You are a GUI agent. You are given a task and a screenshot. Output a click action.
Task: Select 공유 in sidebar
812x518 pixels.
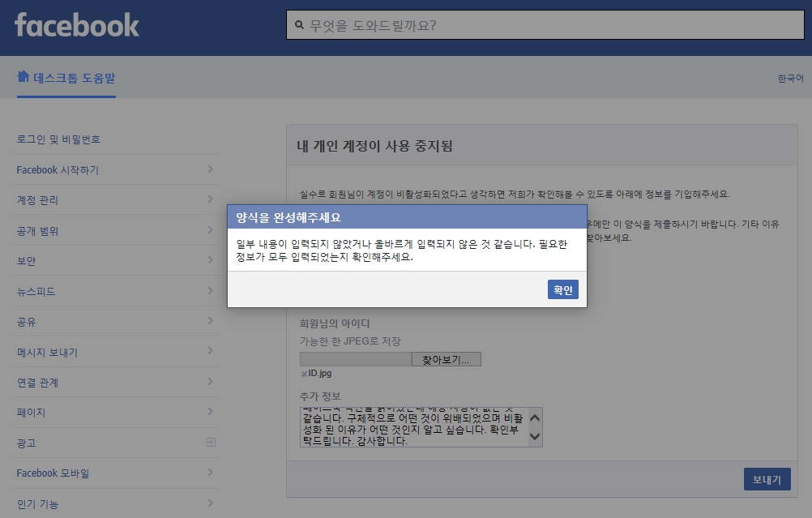(x=26, y=322)
